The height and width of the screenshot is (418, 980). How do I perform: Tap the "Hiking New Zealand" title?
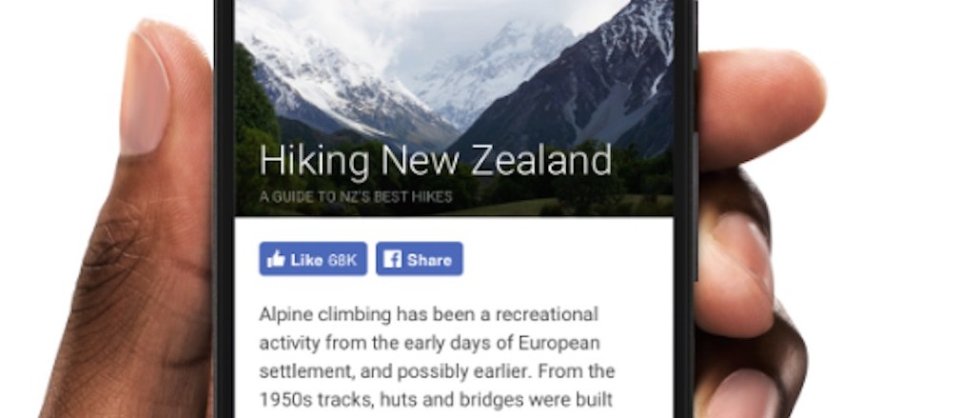pyautogui.click(x=436, y=161)
